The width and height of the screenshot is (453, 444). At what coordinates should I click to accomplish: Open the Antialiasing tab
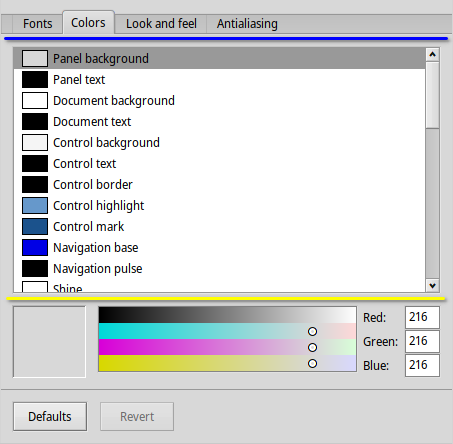tap(247, 24)
